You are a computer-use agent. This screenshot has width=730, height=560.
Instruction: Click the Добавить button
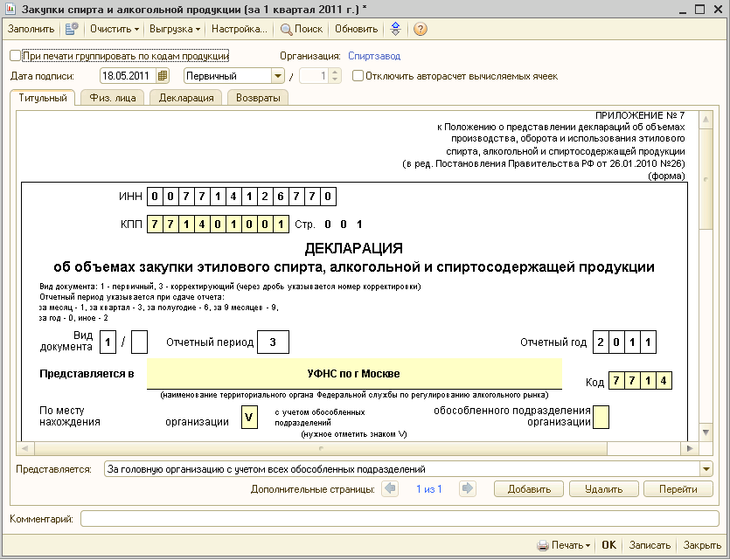click(x=529, y=489)
